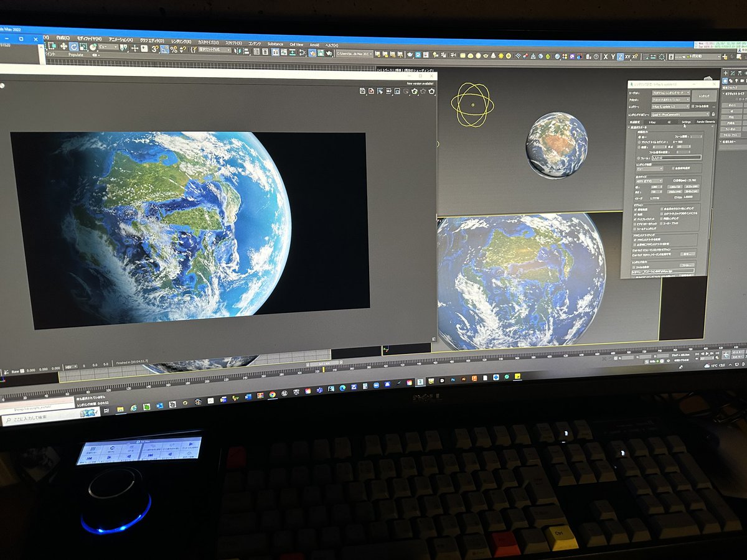Open the アニメーション(A) menu
747x560 pixels.
click(x=120, y=40)
